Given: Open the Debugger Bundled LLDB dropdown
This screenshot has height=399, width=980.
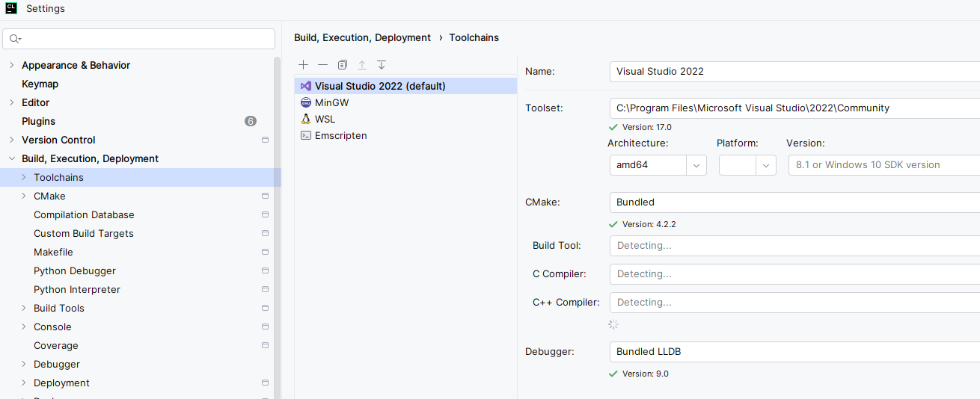Looking at the screenshot, I should [794, 352].
